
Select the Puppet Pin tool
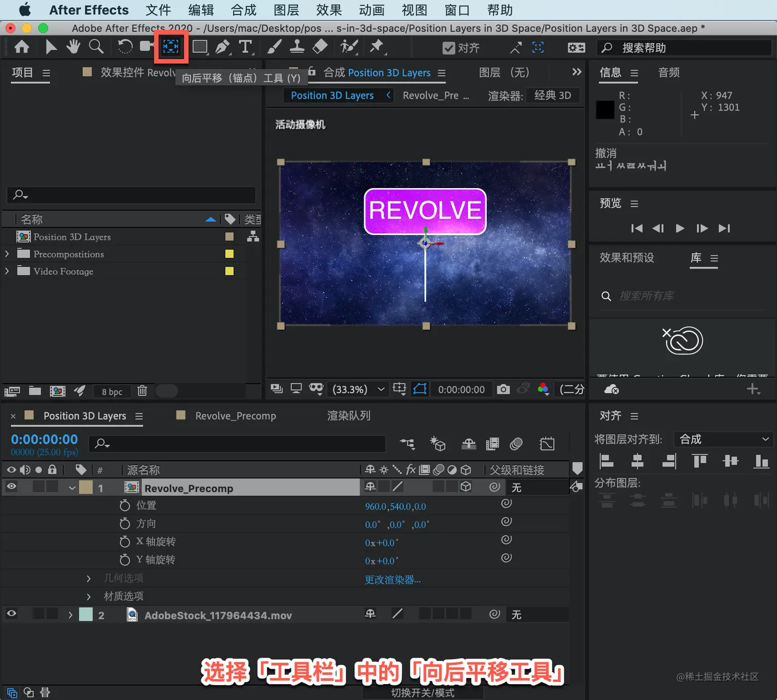tap(377, 47)
